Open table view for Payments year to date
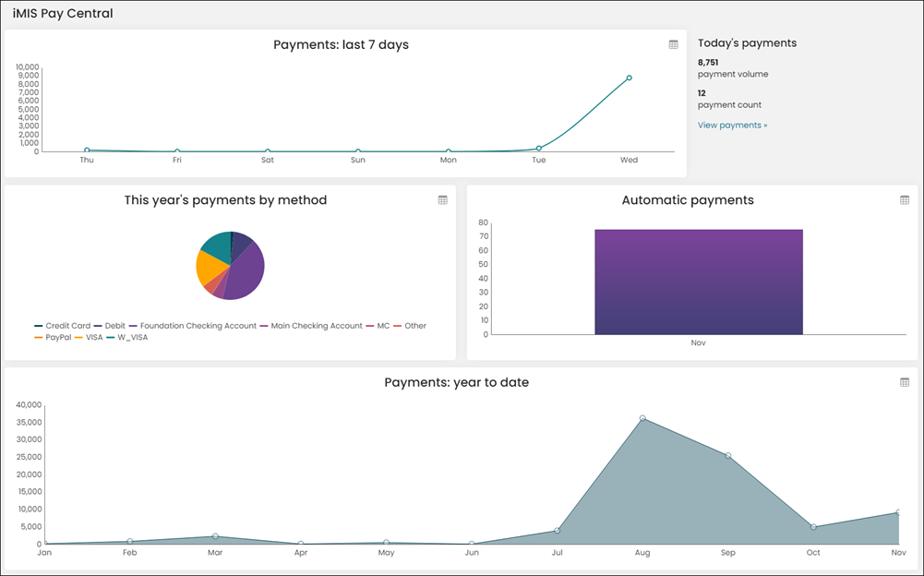 (x=905, y=383)
